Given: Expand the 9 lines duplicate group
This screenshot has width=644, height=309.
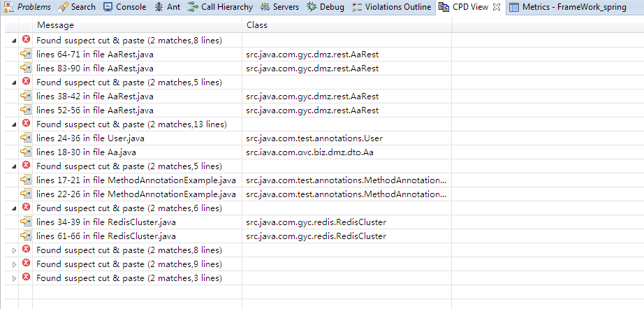Looking at the screenshot, I should 15,264.
